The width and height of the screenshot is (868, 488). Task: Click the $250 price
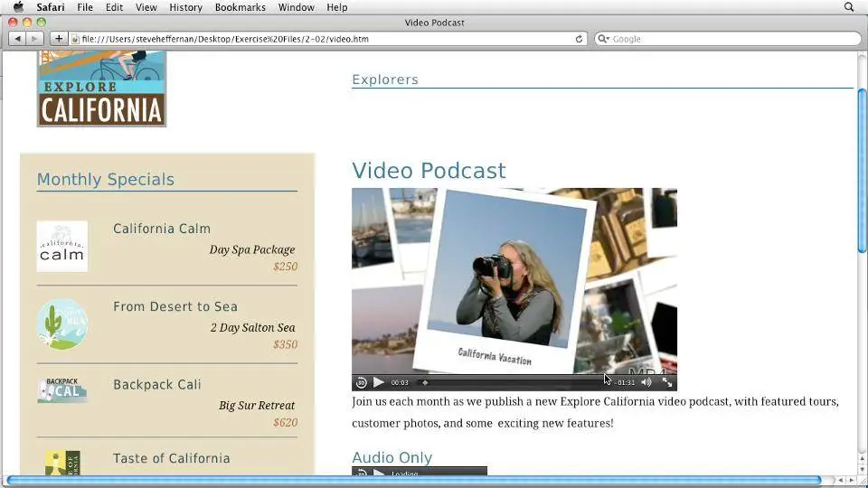(x=285, y=267)
